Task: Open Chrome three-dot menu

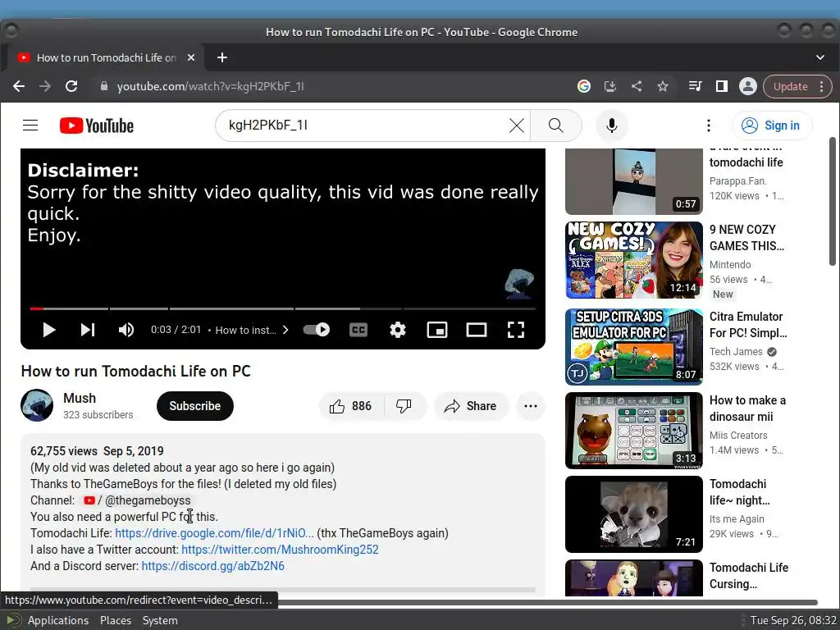Action: [822, 86]
